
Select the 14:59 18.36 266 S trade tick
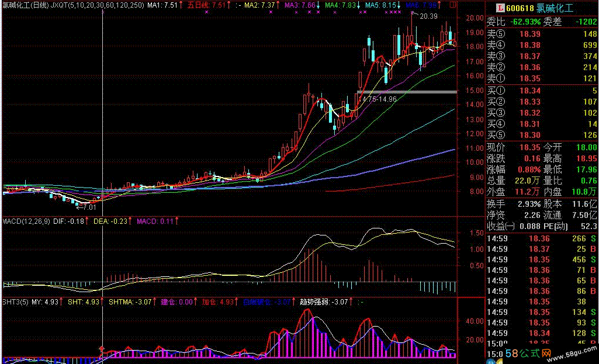[542, 239]
